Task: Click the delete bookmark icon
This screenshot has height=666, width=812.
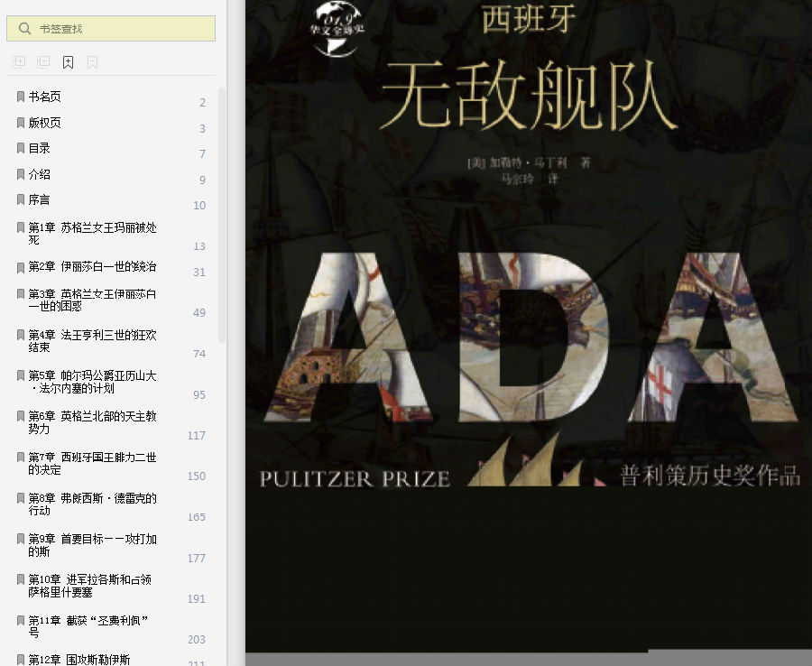Action: (x=92, y=62)
